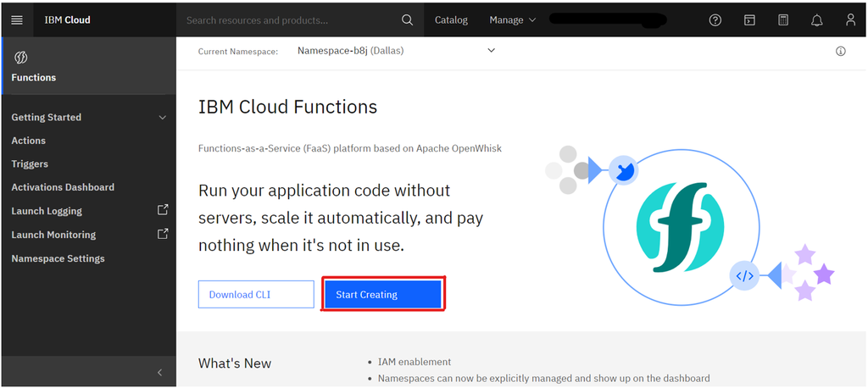Focus the Search resources and products field
Screen dimensions: 868x388
300,20
